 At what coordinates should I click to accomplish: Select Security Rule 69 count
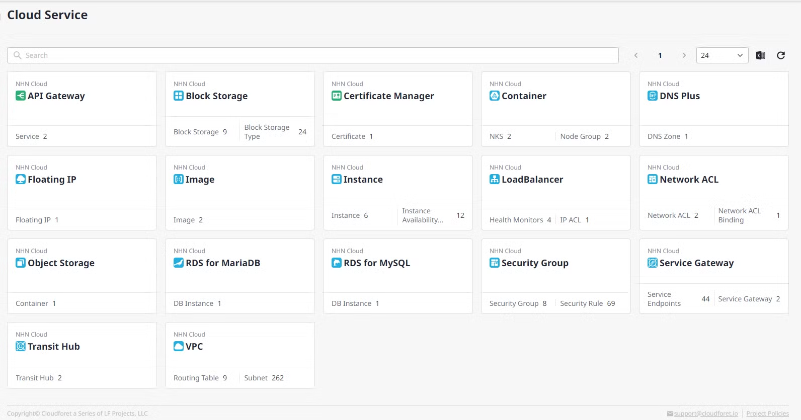tap(587, 304)
